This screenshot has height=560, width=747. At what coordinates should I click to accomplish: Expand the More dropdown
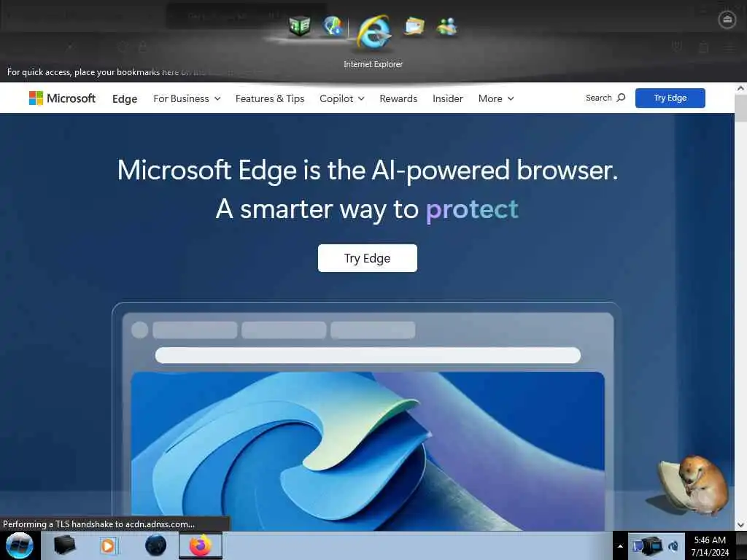(x=496, y=98)
